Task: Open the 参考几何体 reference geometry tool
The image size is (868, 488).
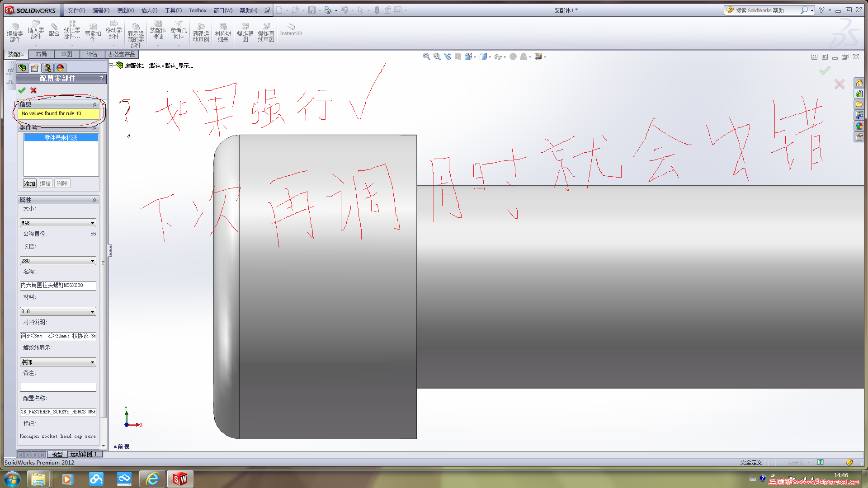Action: pyautogui.click(x=179, y=32)
